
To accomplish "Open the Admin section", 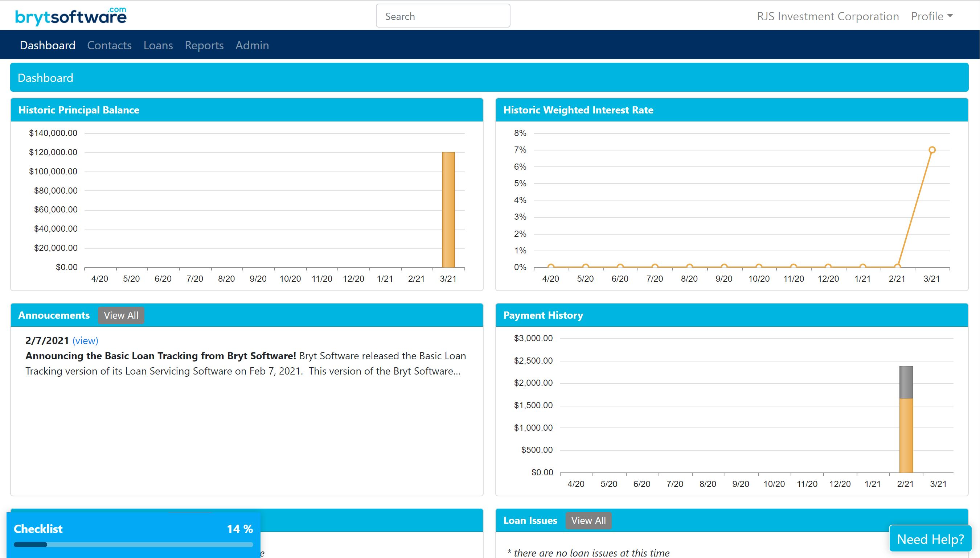I will [x=252, y=45].
